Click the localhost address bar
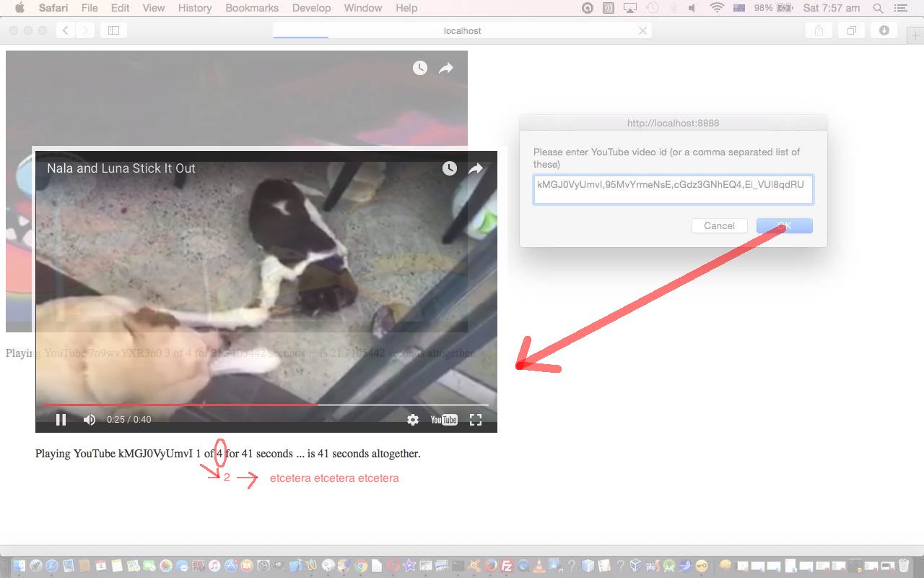Image resolution: width=924 pixels, height=578 pixels. [x=462, y=30]
